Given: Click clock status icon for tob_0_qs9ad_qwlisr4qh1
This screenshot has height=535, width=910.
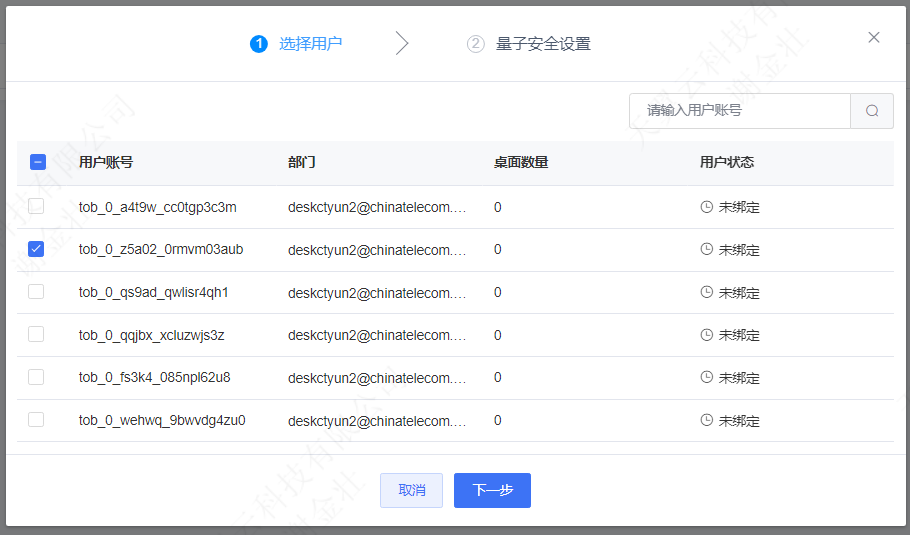Looking at the screenshot, I should coord(707,292).
